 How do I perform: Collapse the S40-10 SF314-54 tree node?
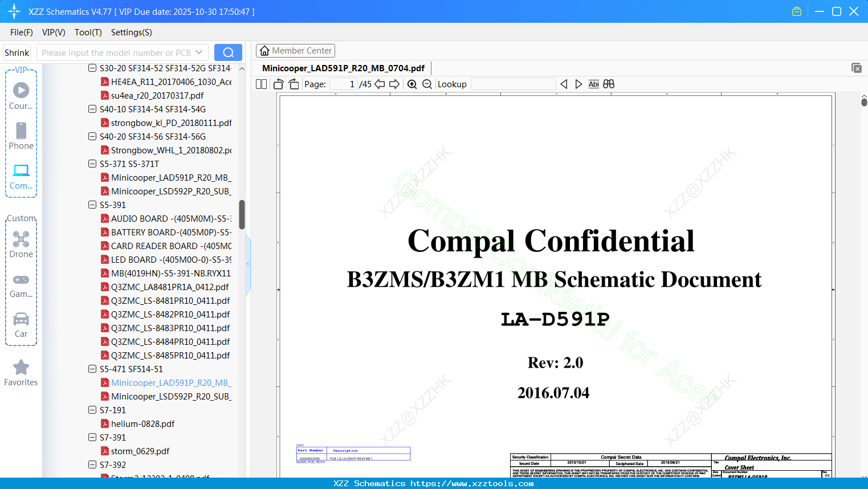click(92, 109)
